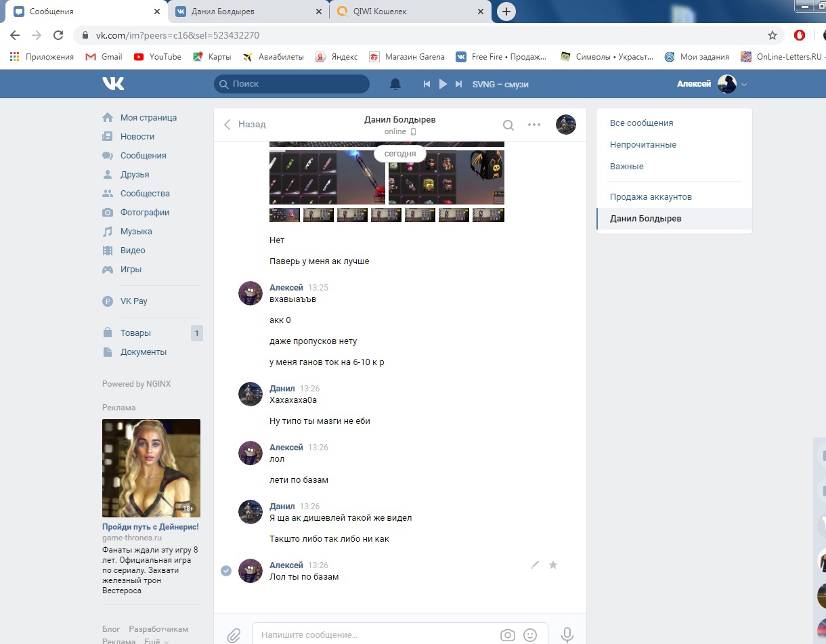
Task: Mark last message as important with star
Action: pyautogui.click(x=553, y=565)
